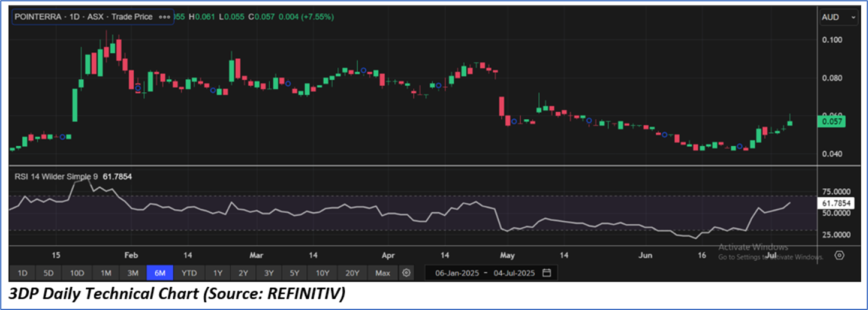Click the C0.057 close value in header
868x310 pixels.
pos(262,17)
